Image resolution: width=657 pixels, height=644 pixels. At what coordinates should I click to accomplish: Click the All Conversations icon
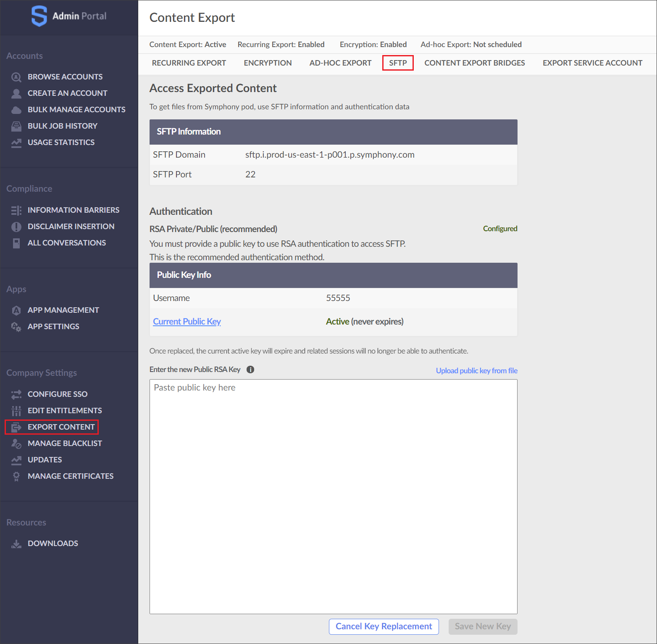16,243
